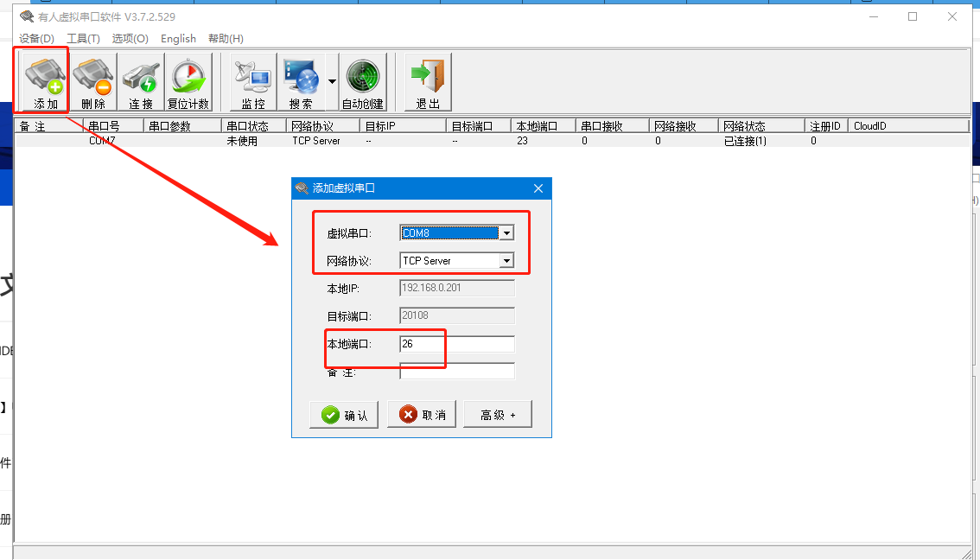980x560 pixels.
Task: Click the 串口接收 column header
Action: 613,126
